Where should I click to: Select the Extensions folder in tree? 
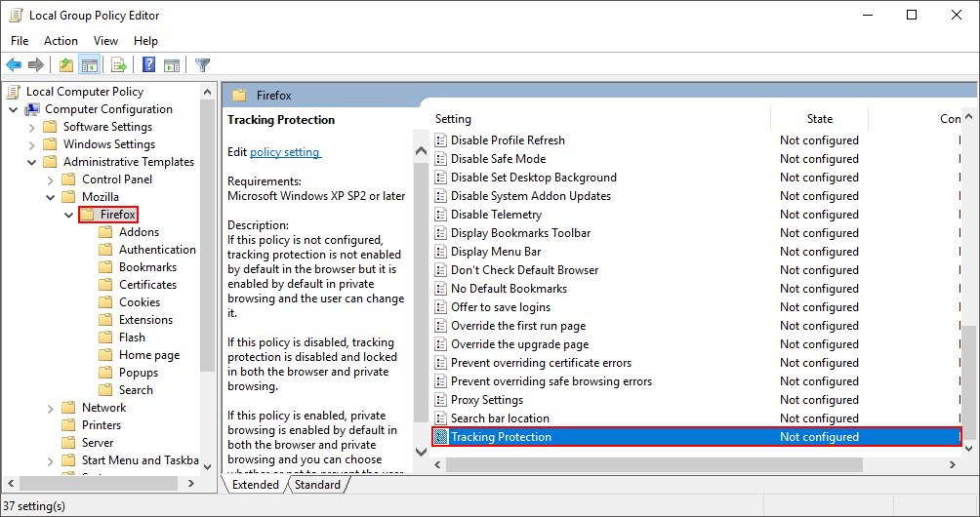(145, 320)
